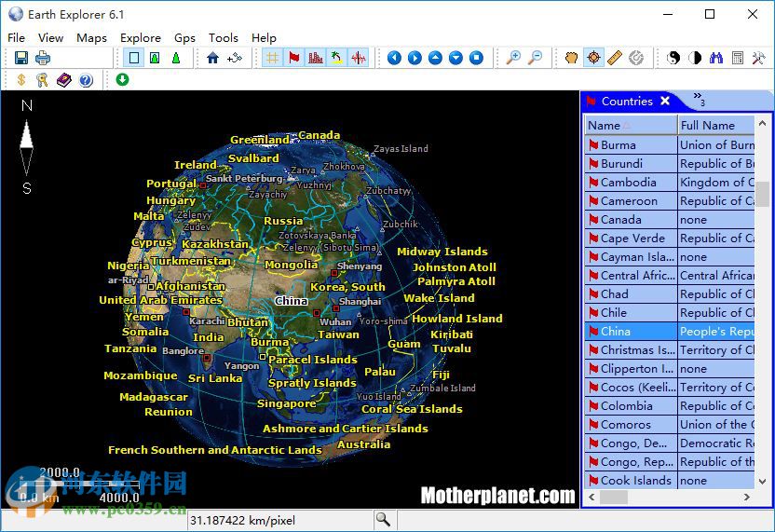Click the countries list vertical scrollbar thumb

click(x=763, y=193)
